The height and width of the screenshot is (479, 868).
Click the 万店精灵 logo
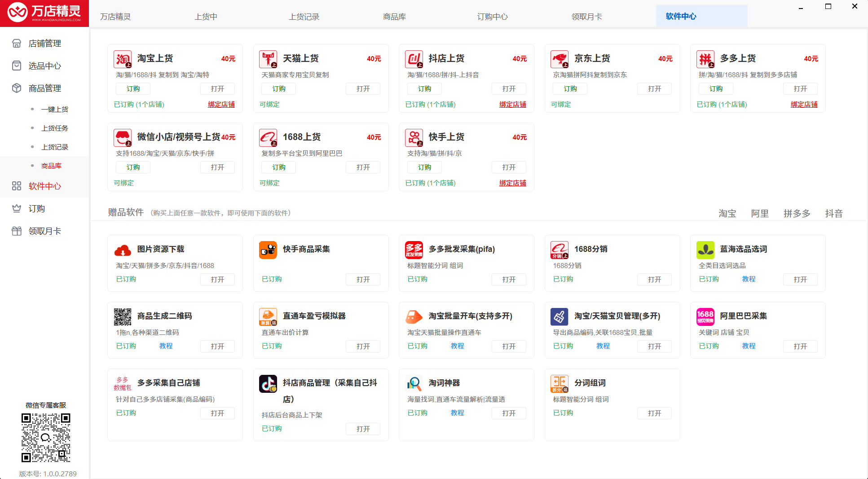[x=44, y=13]
